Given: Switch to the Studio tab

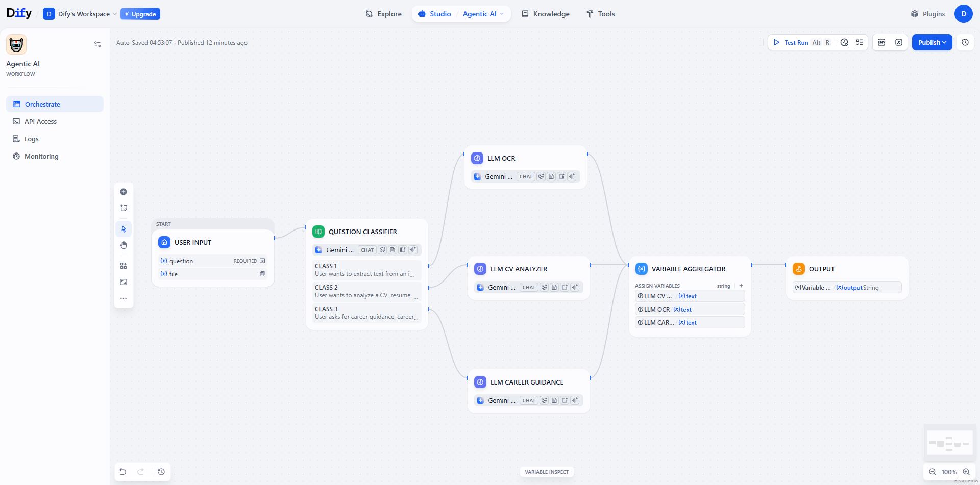Looking at the screenshot, I should click(x=434, y=14).
